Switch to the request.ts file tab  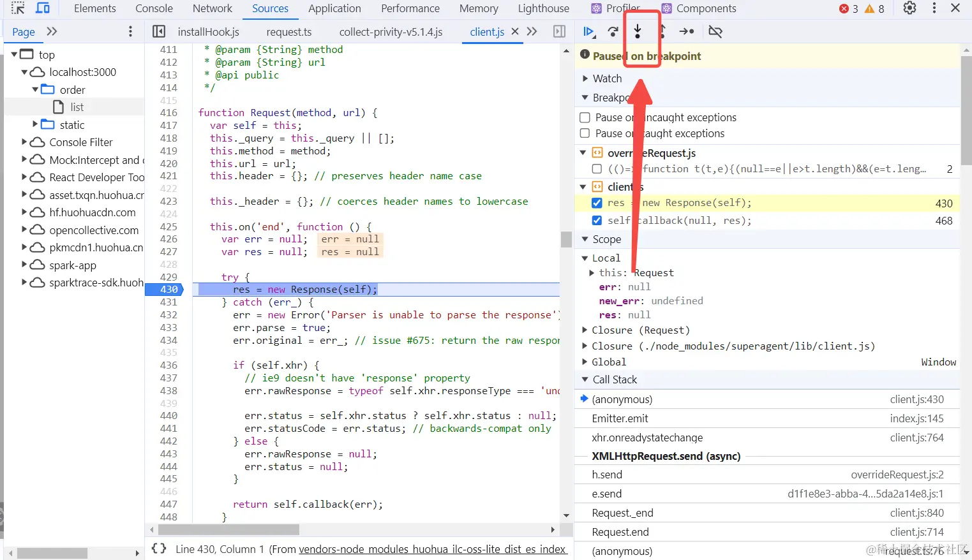pyautogui.click(x=289, y=32)
